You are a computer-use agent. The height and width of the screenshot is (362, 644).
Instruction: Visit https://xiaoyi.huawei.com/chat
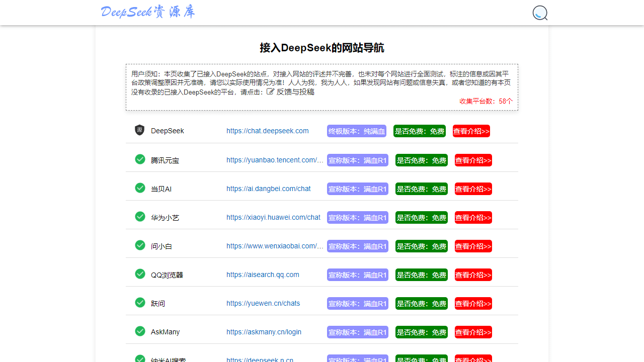click(273, 217)
